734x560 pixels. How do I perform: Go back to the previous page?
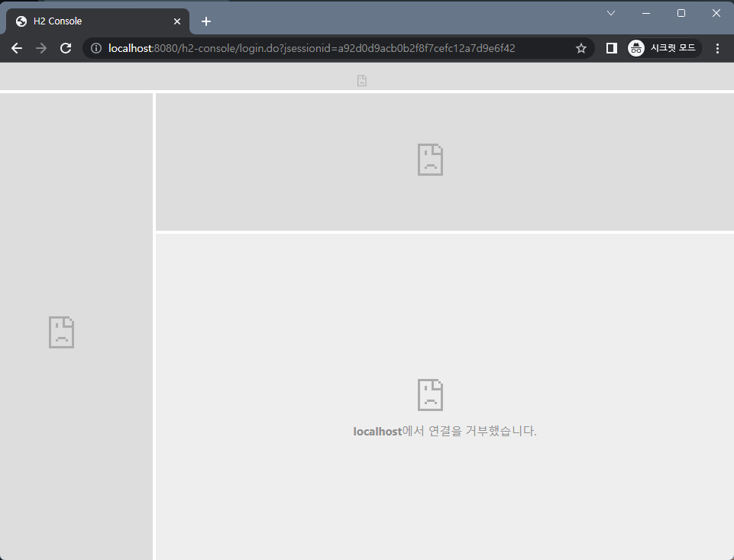pyautogui.click(x=17, y=48)
